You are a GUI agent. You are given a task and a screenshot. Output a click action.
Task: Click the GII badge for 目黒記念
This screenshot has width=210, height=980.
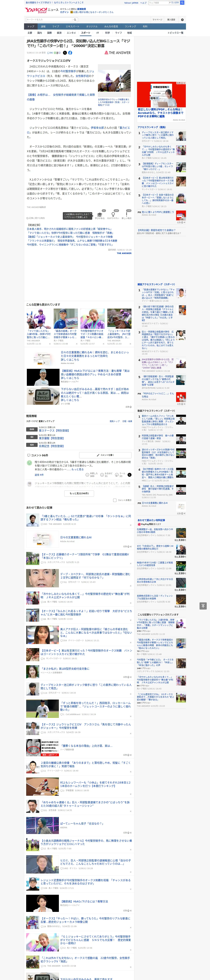pyautogui.click(x=32, y=445)
